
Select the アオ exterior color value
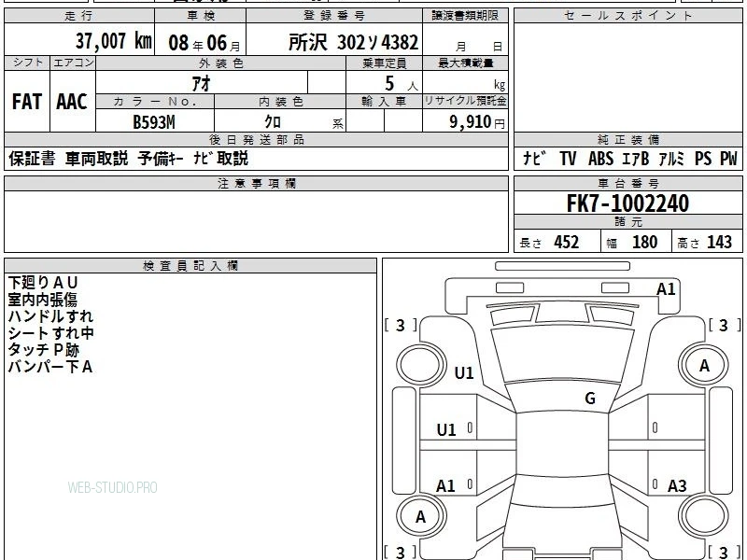(201, 83)
